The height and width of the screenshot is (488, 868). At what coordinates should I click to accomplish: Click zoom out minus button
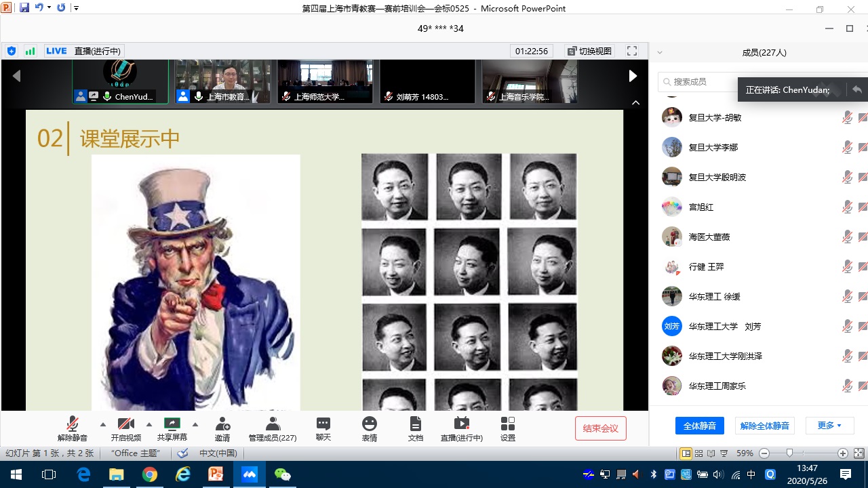[764, 453]
